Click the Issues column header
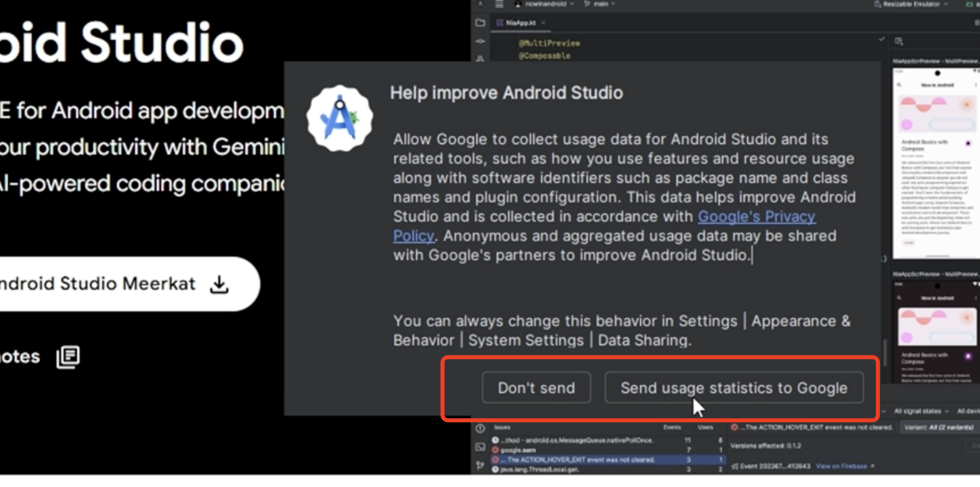980x487 pixels. [502, 427]
